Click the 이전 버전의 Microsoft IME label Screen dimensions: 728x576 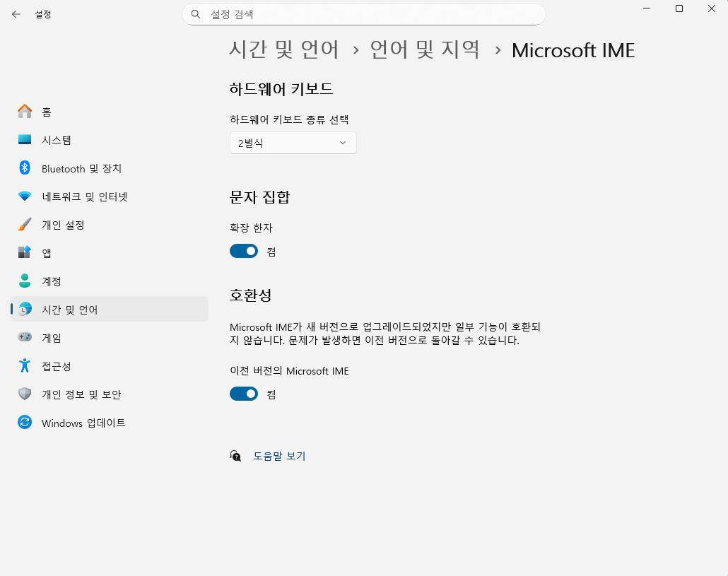289,371
